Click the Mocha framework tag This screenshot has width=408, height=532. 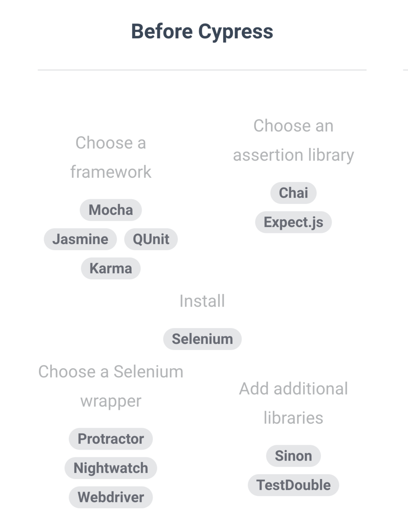111,210
